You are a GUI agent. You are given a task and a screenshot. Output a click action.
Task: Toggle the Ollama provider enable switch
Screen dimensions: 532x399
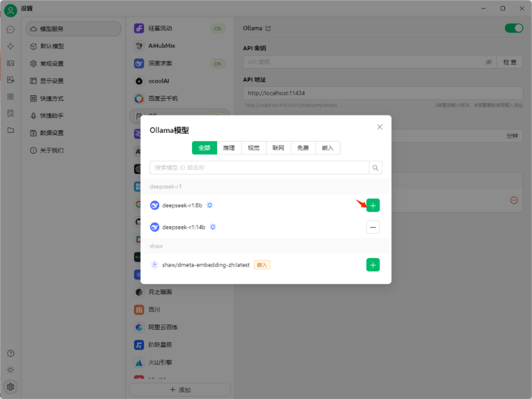click(514, 28)
